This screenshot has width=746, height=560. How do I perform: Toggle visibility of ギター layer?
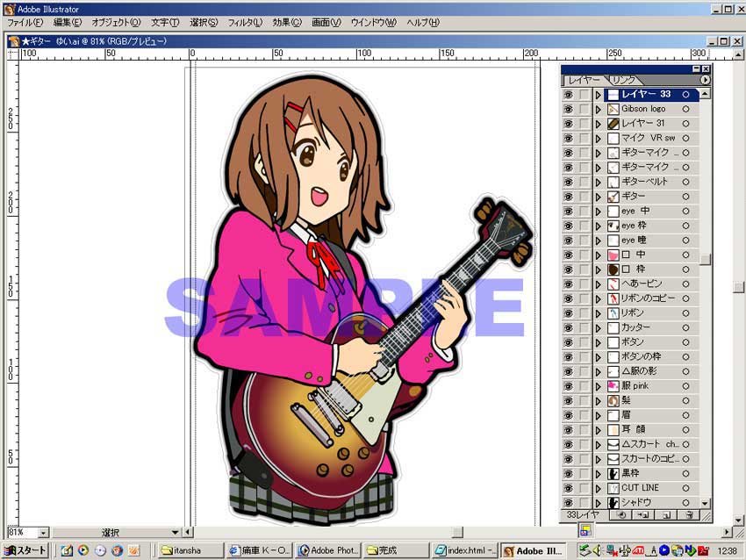coord(568,197)
